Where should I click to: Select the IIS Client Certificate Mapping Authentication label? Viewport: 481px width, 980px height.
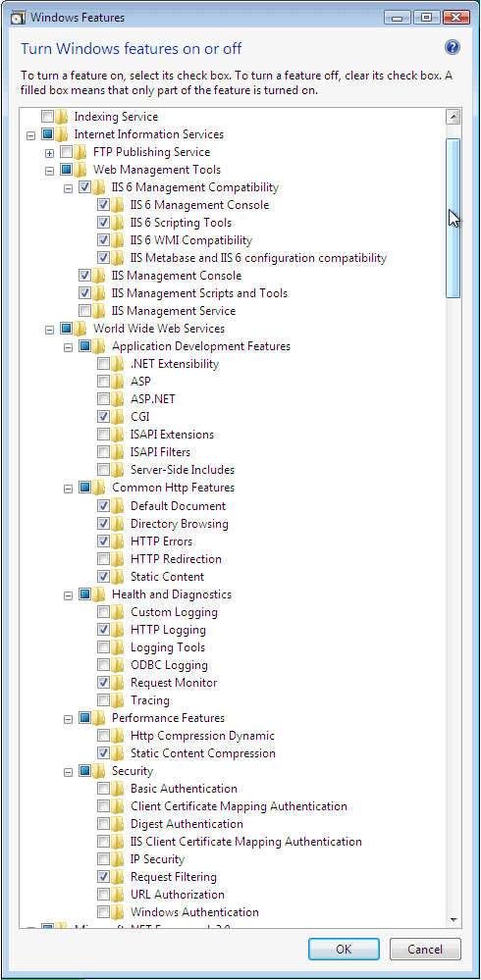click(245, 842)
